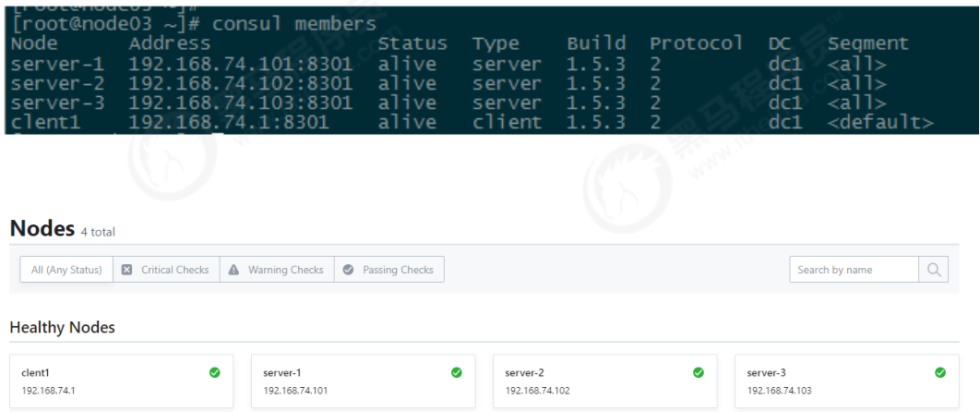The width and height of the screenshot is (980, 412).
Task: Click the Node column header in terminal
Action: [x=34, y=43]
